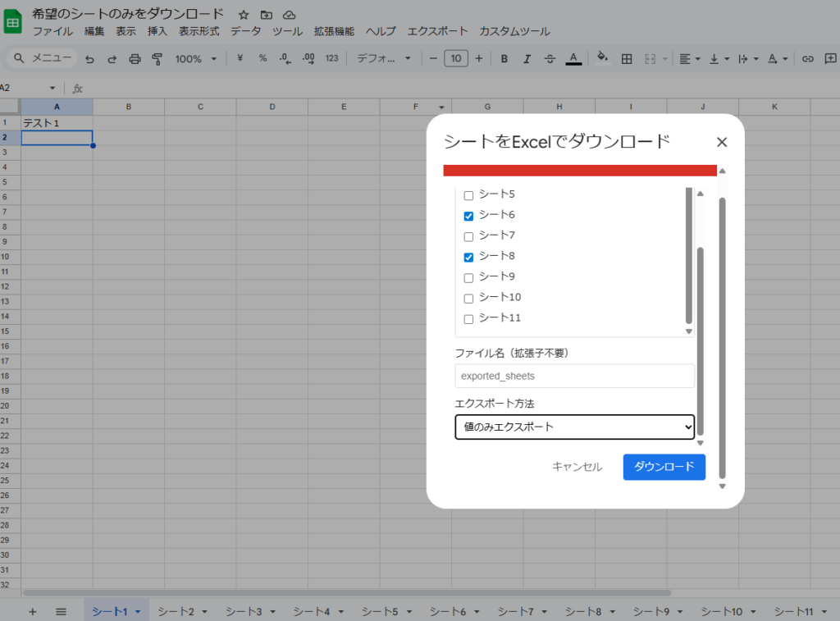The width and height of the screenshot is (840, 621).
Task: Increase font size with plus button
Action: (x=479, y=58)
